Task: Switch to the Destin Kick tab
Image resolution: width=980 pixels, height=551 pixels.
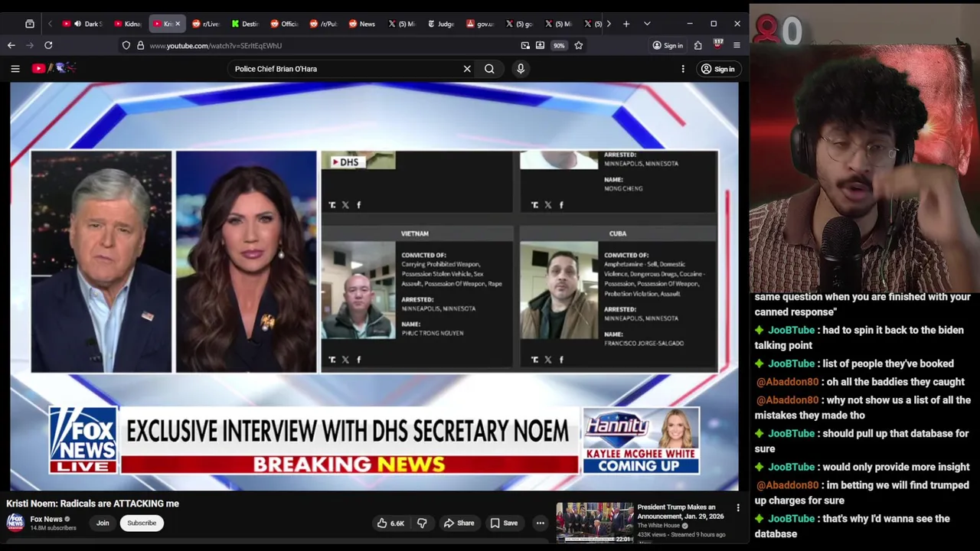Action: pos(245,24)
